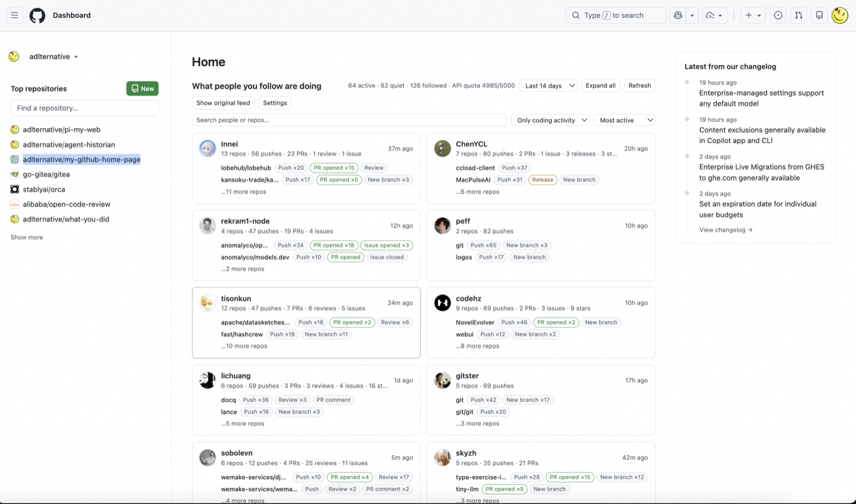Focus the Find a repository field
Screen dimensions: 856x504
tap(84, 108)
